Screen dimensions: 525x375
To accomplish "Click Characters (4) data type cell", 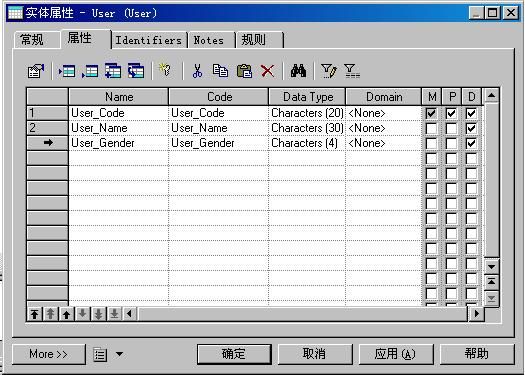I will (x=307, y=143).
